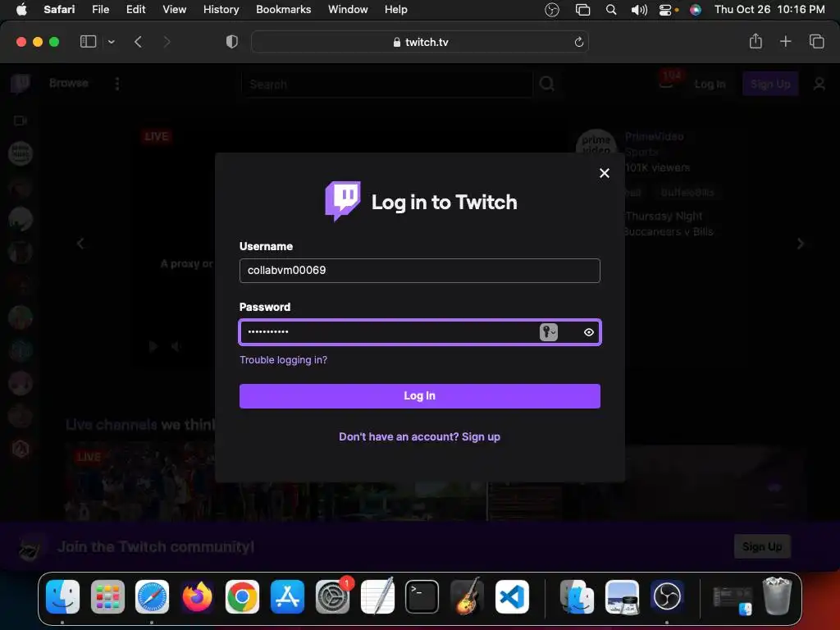Viewport: 840px width, 630px height.
Task: Launch Visual Studio Code from the Dock
Action: 512,597
